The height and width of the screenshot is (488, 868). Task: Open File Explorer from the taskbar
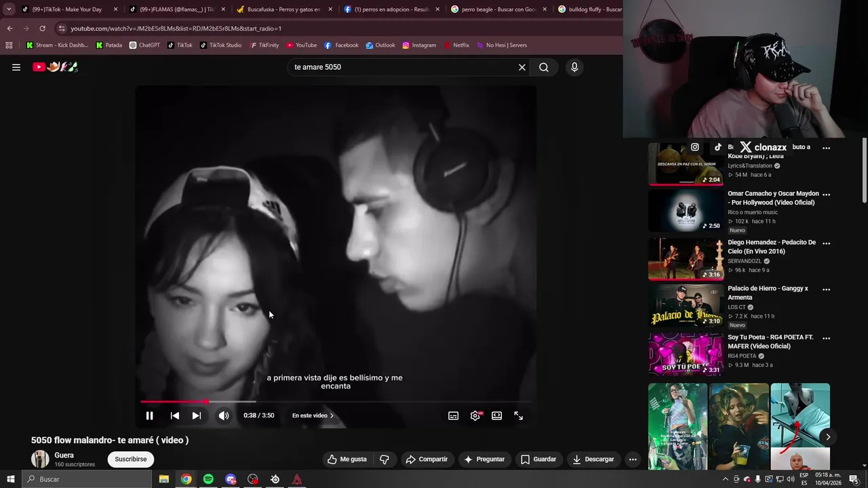[164, 479]
